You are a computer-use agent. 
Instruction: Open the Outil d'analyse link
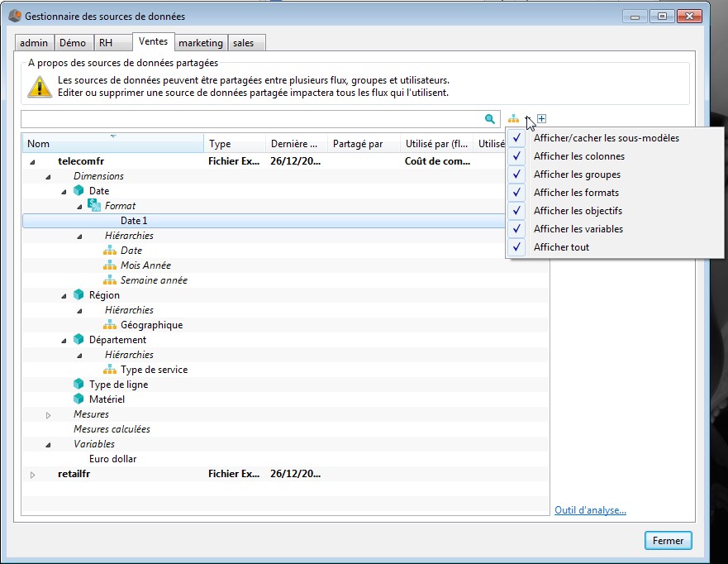[590, 510]
